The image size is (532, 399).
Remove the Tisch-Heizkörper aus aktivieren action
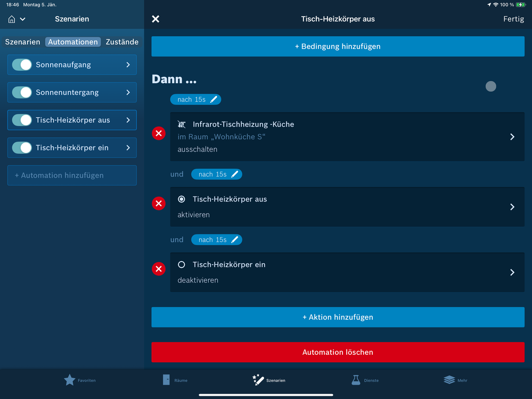click(x=159, y=203)
